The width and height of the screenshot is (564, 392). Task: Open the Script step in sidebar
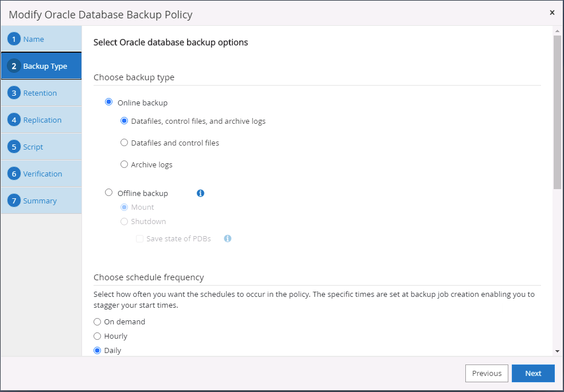coord(33,147)
